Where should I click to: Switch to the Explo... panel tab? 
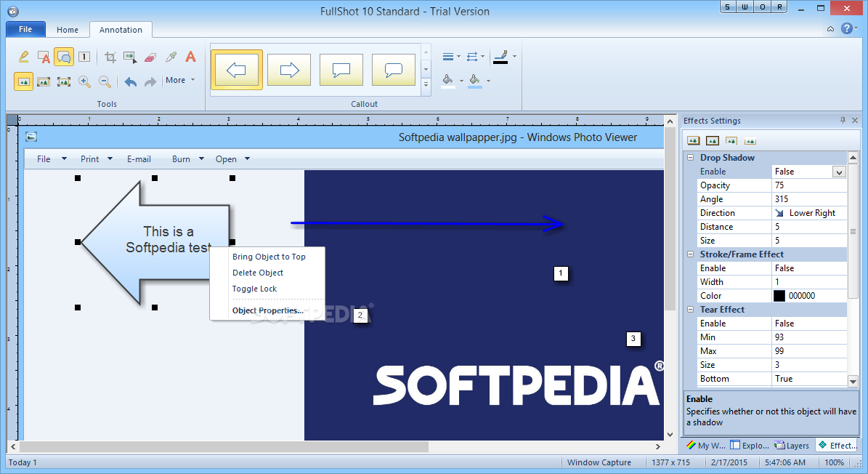point(750,445)
